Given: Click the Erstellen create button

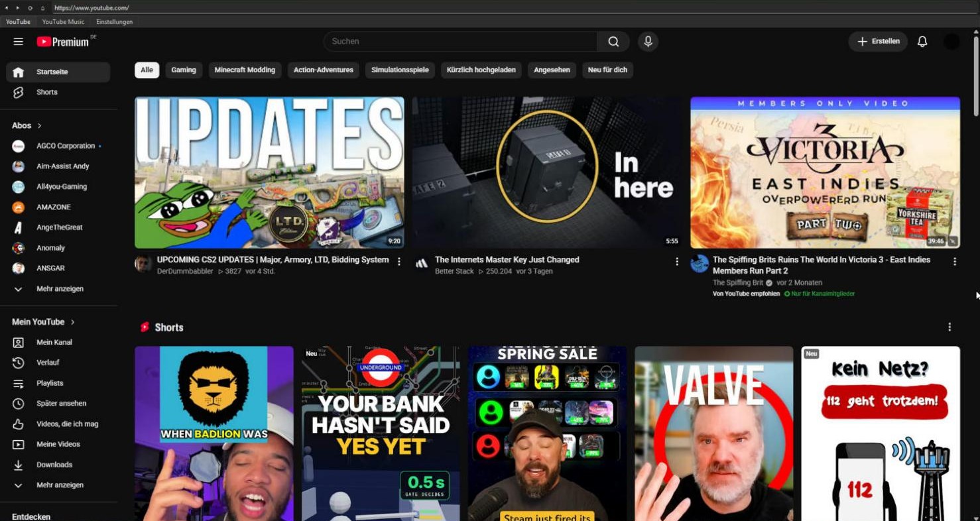Looking at the screenshot, I should pos(878,42).
